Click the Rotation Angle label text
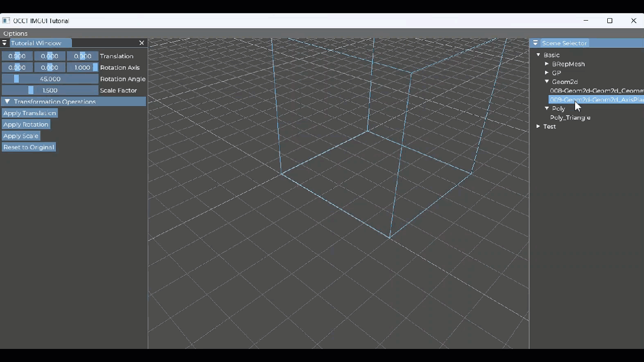This screenshot has height=362, width=644. coord(123,79)
